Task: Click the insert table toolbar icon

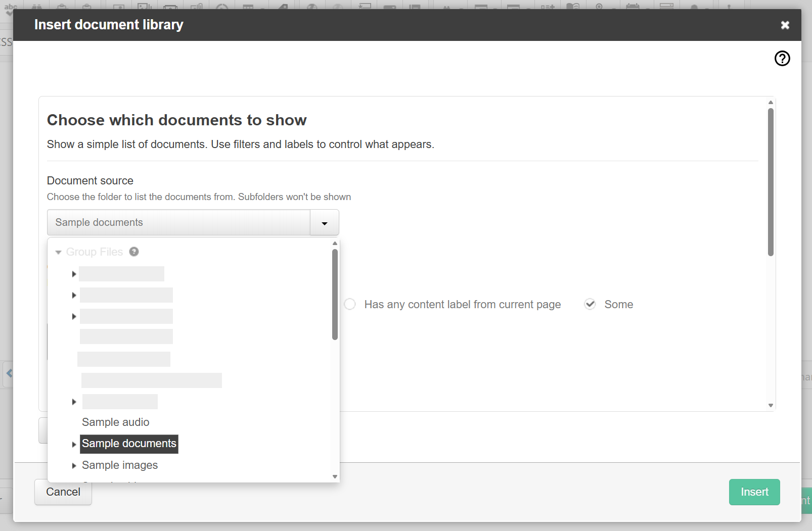Action: coord(249,7)
